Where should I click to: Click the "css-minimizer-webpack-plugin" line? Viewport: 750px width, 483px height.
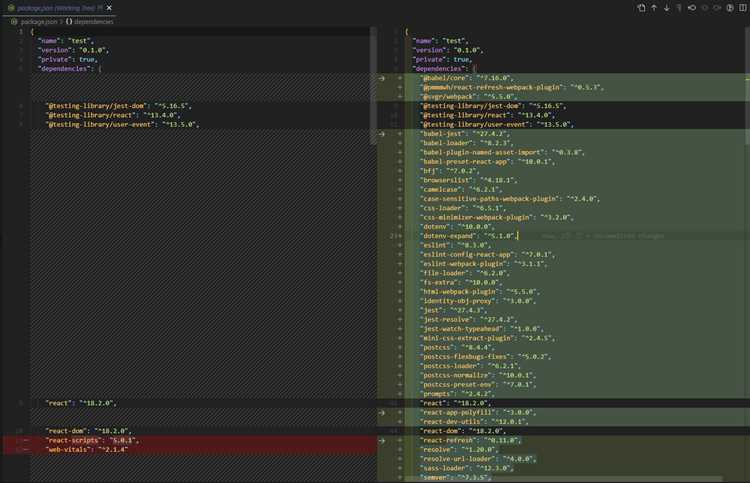click(x=497, y=218)
